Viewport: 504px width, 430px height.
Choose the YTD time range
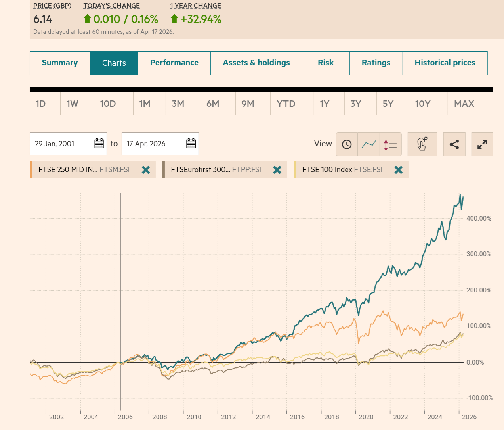(x=286, y=104)
